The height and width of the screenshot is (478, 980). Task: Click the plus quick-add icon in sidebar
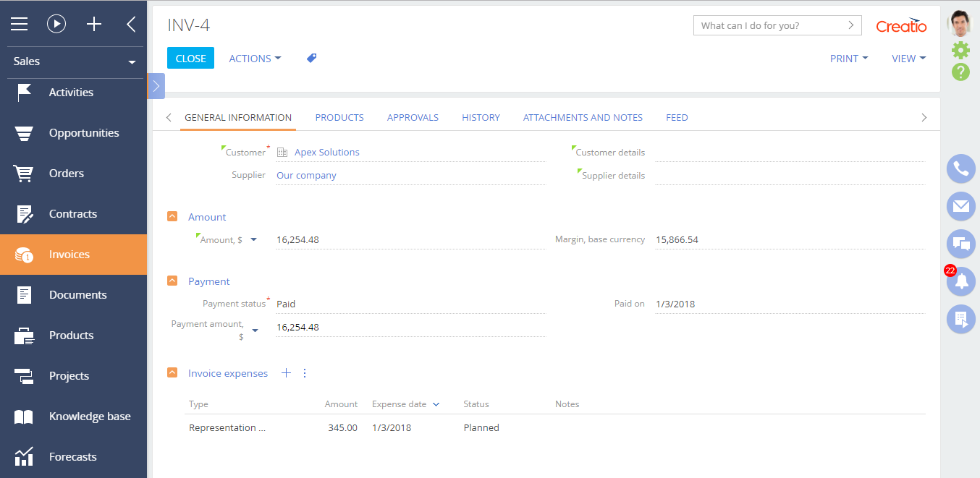94,24
